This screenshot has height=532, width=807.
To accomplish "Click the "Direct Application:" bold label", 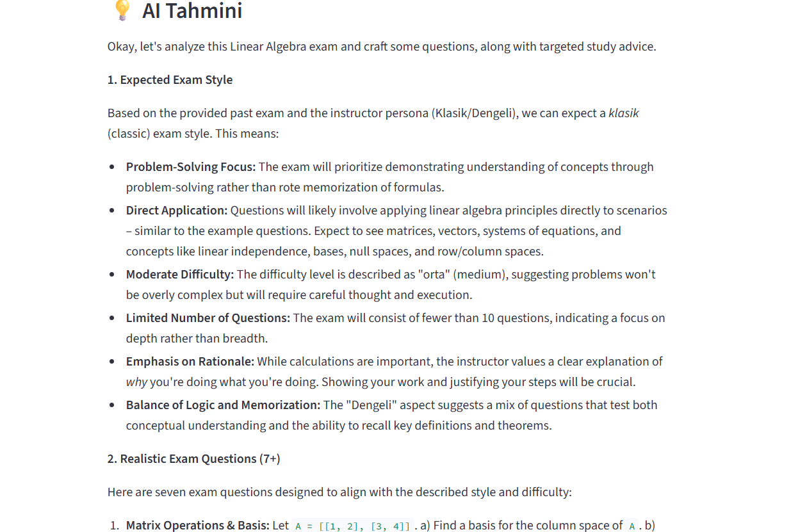I will [177, 211].
